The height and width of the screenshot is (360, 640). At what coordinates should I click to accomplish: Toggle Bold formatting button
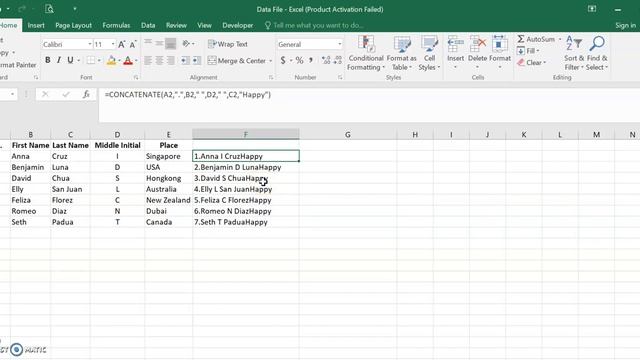point(48,60)
